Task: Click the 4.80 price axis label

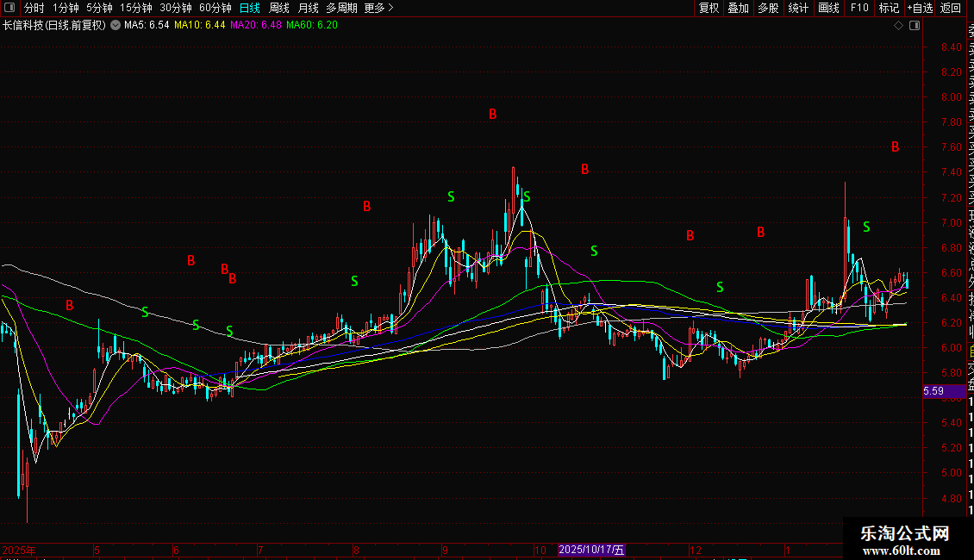Action: coord(951,499)
